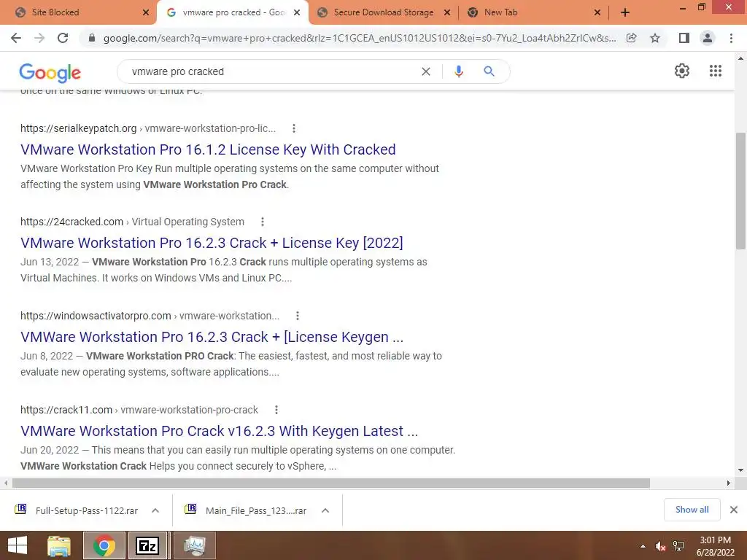This screenshot has width=747, height=560.
Task: Open Google quick settings gear
Action: [x=682, y=71]
